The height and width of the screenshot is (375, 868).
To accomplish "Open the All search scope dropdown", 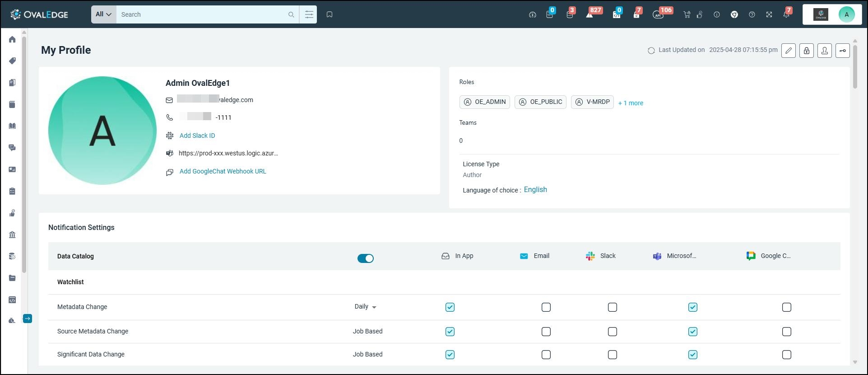I will pyautogui.click(x=103, y=14).
